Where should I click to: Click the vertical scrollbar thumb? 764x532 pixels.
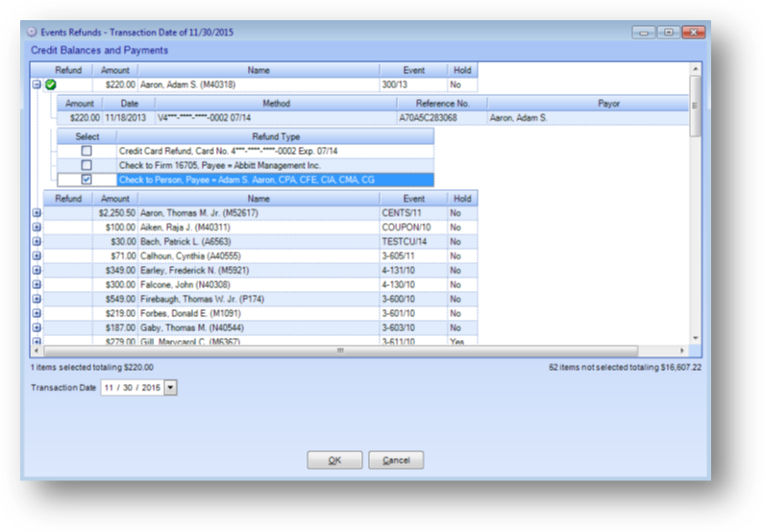coord(696,106)
